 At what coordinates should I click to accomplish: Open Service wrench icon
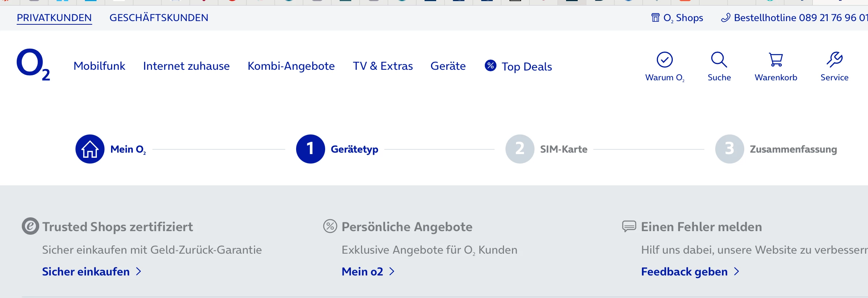(x=834, y=60)
